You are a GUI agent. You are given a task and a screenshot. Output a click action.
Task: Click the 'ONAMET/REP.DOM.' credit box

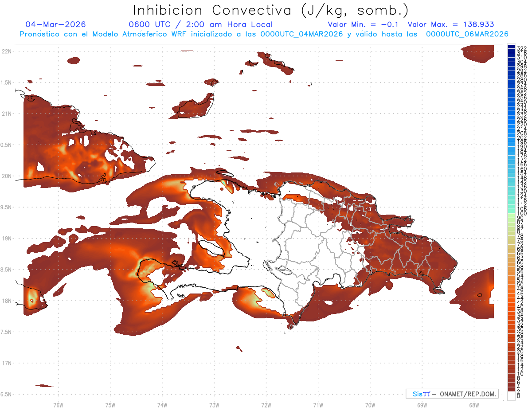(452, 394)
